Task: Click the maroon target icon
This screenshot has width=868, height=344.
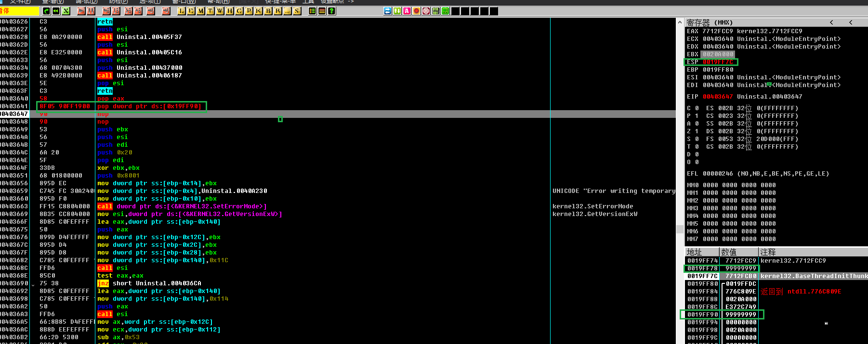Action: [426, 11]
